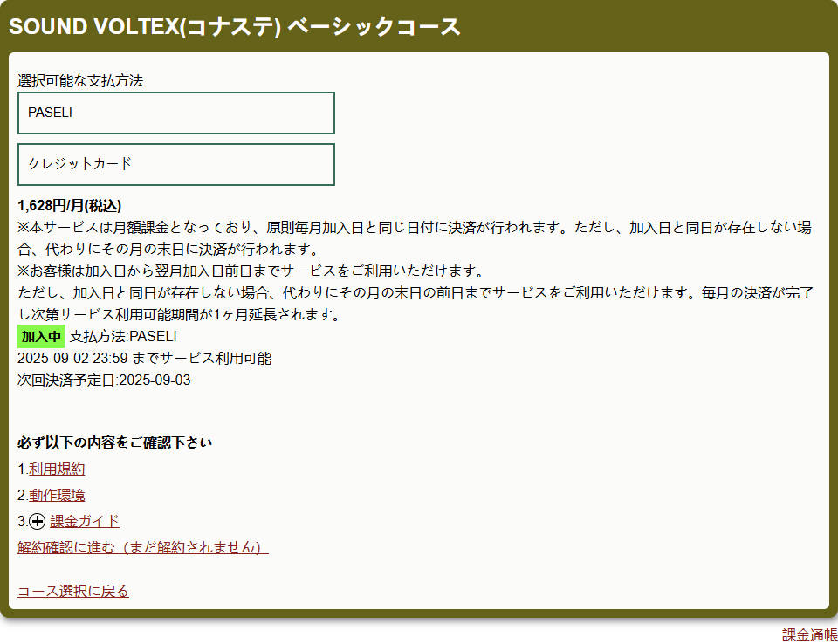Screen dimensions: 838x644
Task: Open the 動作環境 system requirements link
Action: pyautogui.click(x=57, y=496)
